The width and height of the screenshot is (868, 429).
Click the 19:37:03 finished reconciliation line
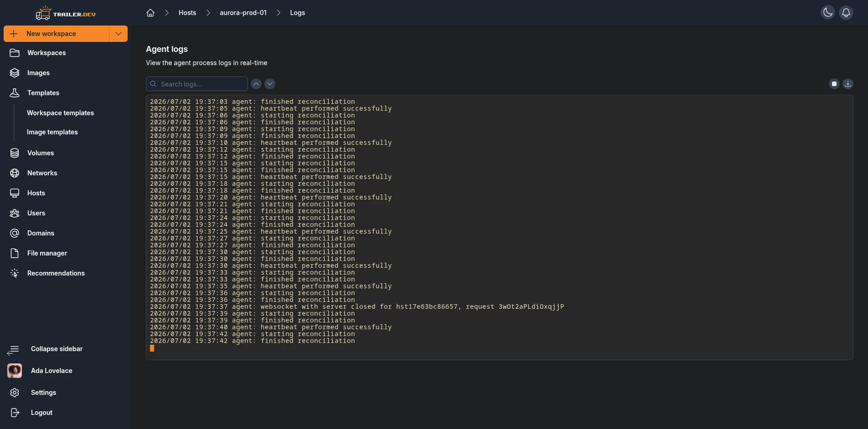(x=252, y=102)
